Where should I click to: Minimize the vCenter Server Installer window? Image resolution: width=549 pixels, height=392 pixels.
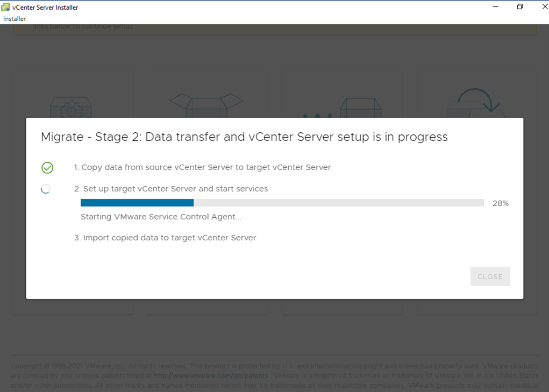(x=495, y=6)
